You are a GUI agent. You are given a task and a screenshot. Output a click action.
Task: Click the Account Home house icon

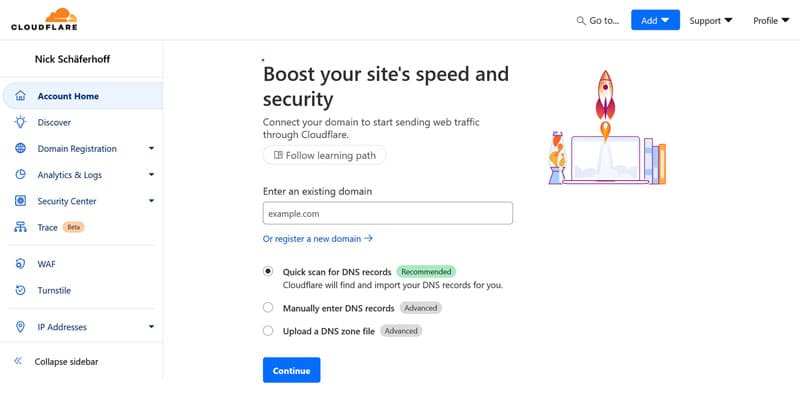point(20,96)
